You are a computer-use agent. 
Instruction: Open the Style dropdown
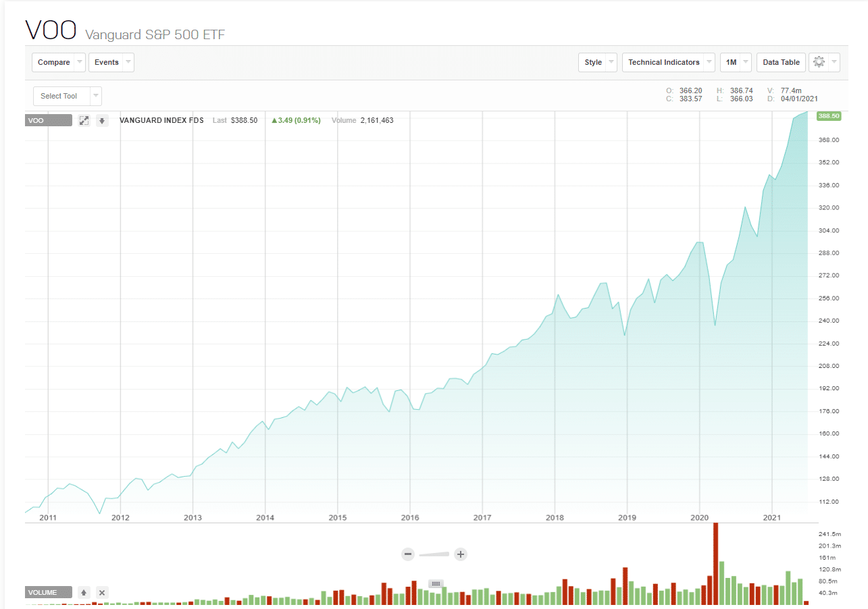[598, 62]
